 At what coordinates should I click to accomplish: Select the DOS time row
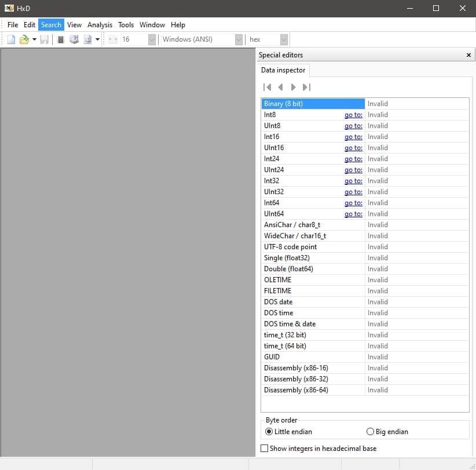coord(365,313)
